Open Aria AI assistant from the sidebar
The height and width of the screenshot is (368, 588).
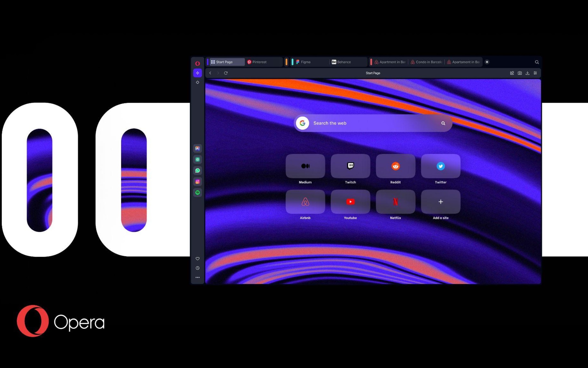(197, 73)
